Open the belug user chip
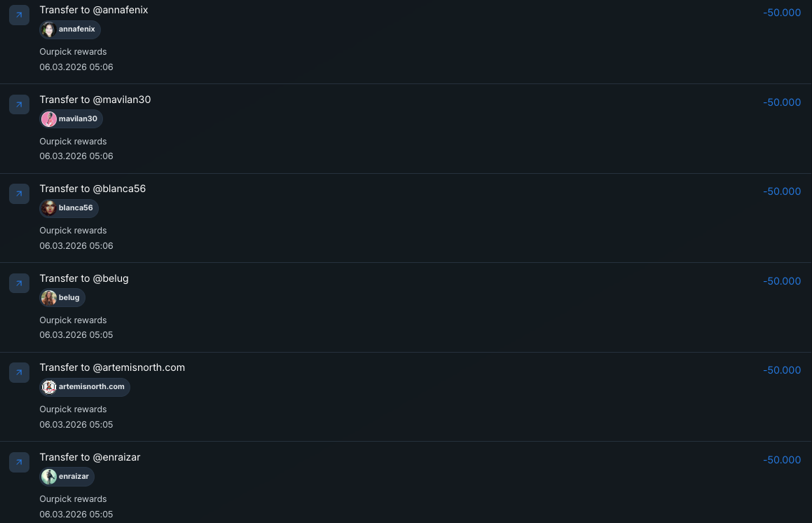This screenshot has height=523, width=812. point(62,298)
